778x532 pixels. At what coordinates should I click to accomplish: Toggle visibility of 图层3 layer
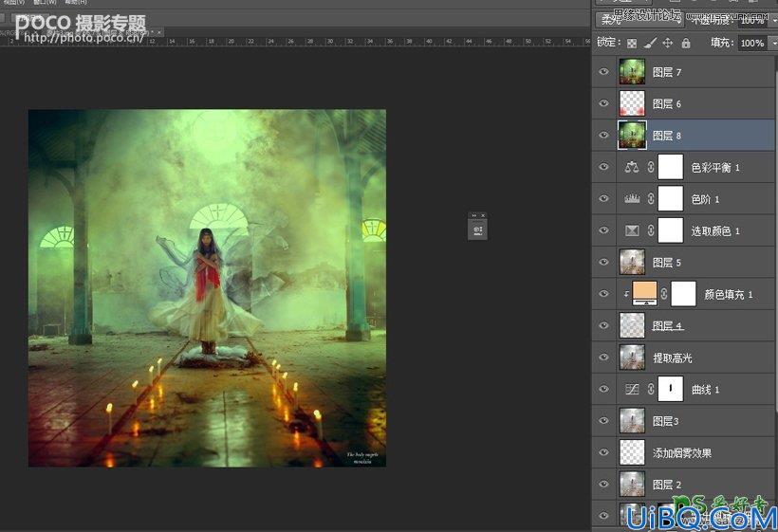click(x=603, y=421)
